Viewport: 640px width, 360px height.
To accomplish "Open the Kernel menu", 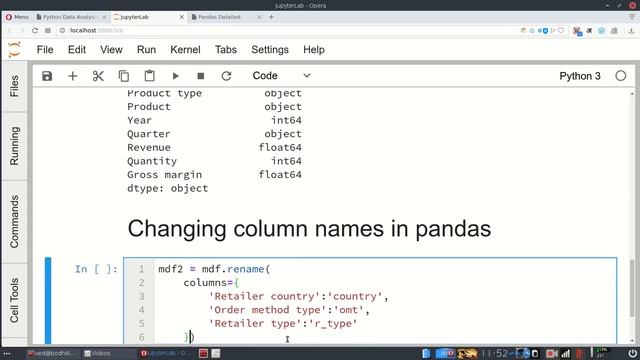I will click(185, 50).
